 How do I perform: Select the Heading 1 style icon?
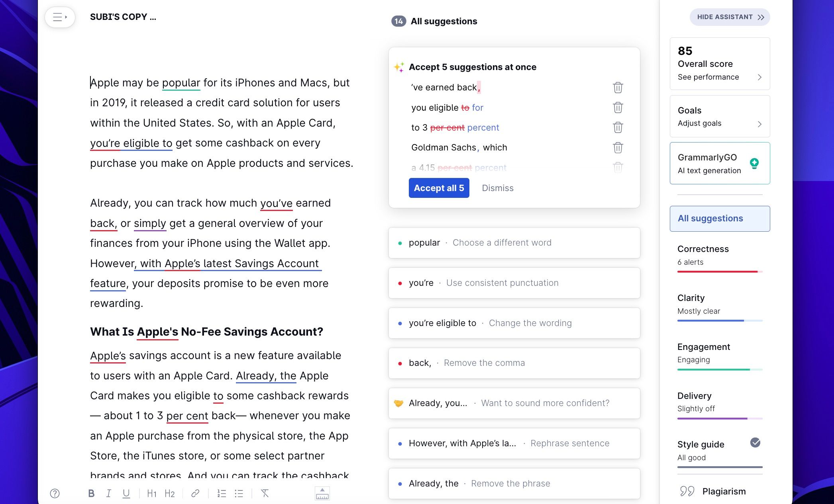click(x=151, y=493)
